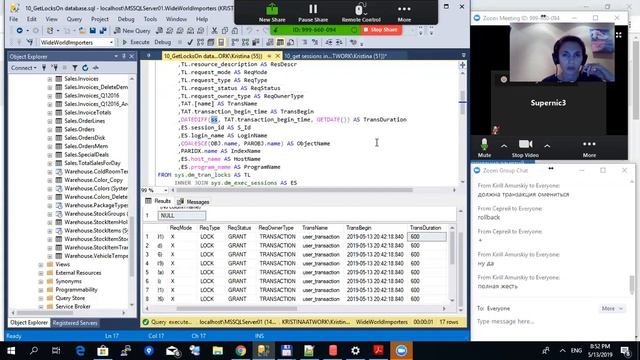Open the chat More dropdown
The image size is (640, 360).
click(612, 309)
